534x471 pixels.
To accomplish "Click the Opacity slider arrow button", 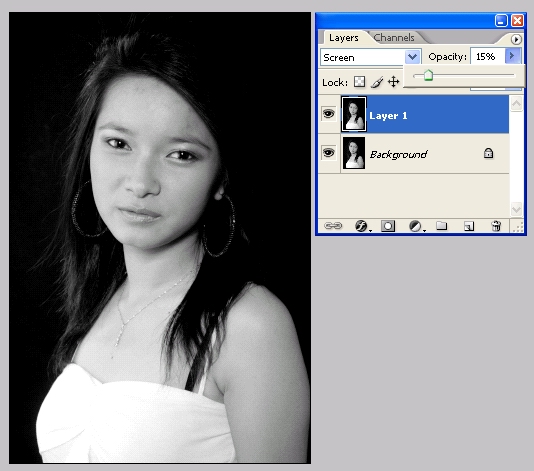I will pos(513,56).
